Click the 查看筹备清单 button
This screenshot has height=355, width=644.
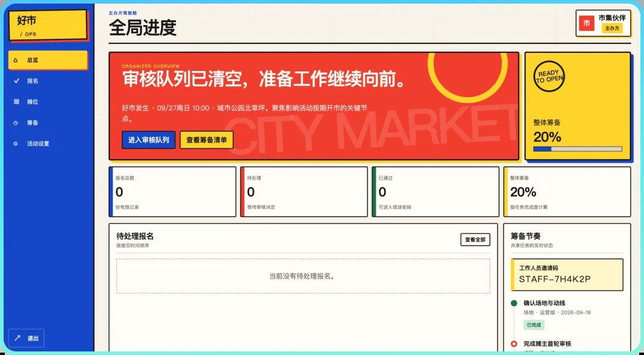click(x=206, y=140)
